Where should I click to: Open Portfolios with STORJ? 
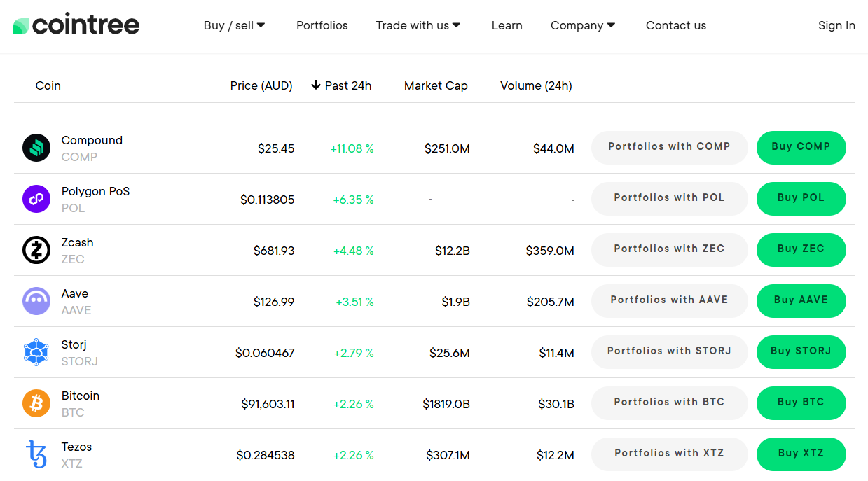pos(670,352)
